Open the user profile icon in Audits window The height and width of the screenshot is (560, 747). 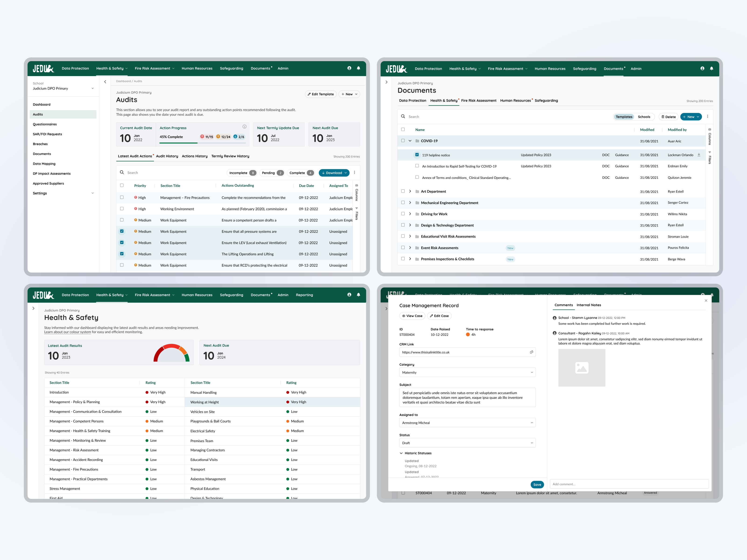point(349,68)
